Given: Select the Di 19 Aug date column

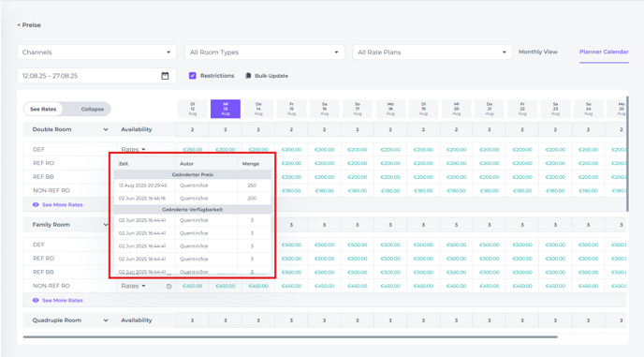Looking at the screenshot, I should click(x=423, y=109).
